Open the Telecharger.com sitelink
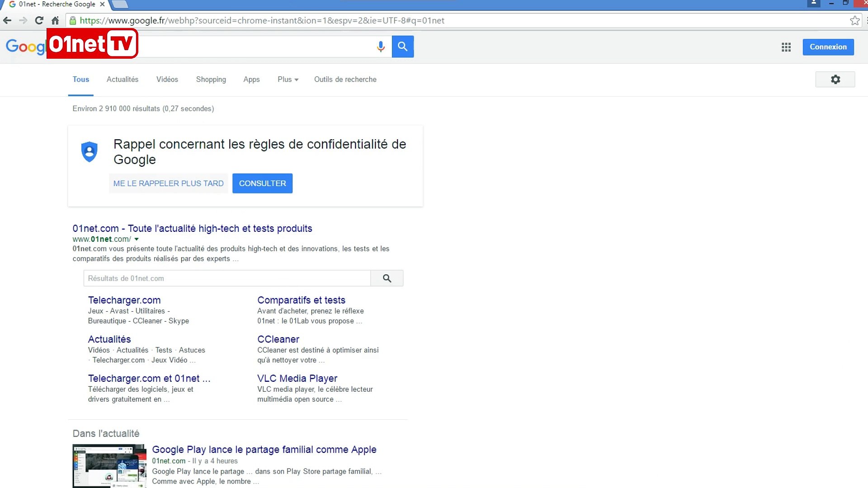This screenshot has height=488, width=868. [x=124, y=300]
